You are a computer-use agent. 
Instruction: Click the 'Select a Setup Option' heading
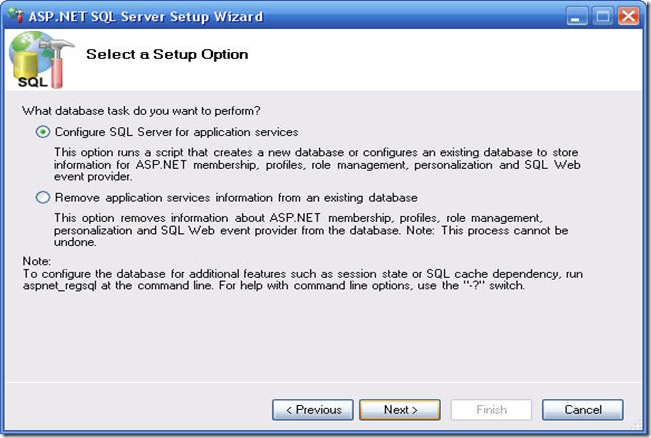click(167, 54)
